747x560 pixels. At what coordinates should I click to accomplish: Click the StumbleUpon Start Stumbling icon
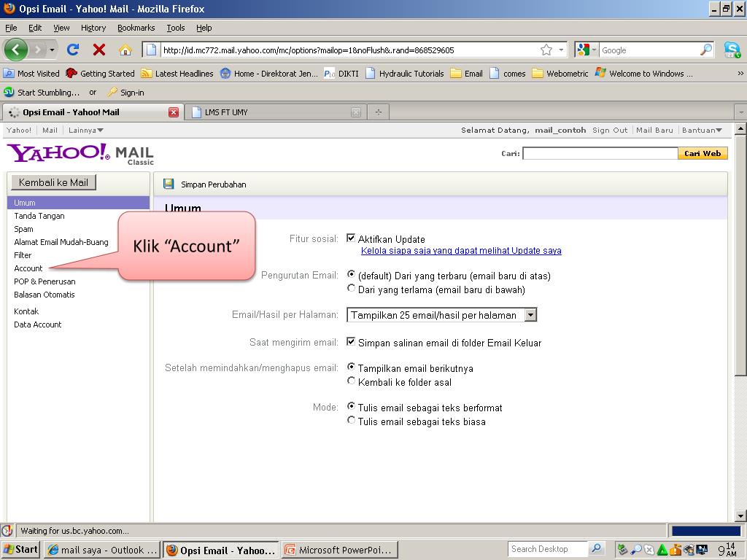coord(9,91)
